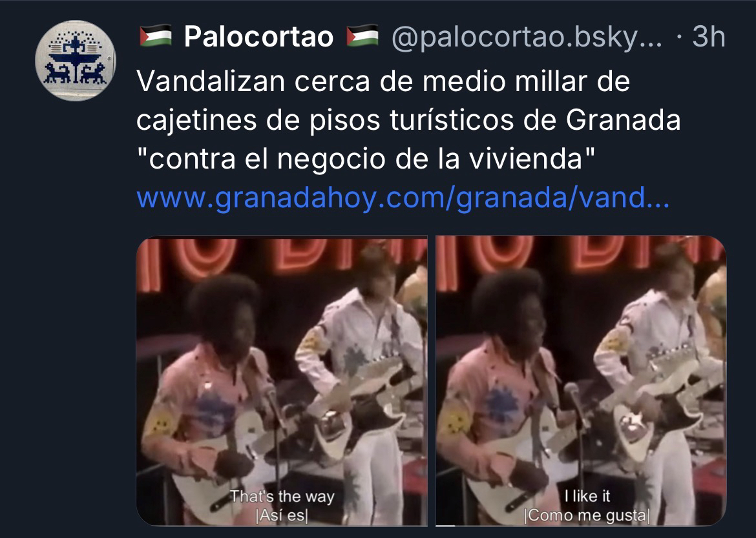Image resolution: width=756 pixels, height=538 pixels.
Task: Click the "Así es" subtitle in left image
Action: pos(282,515)
